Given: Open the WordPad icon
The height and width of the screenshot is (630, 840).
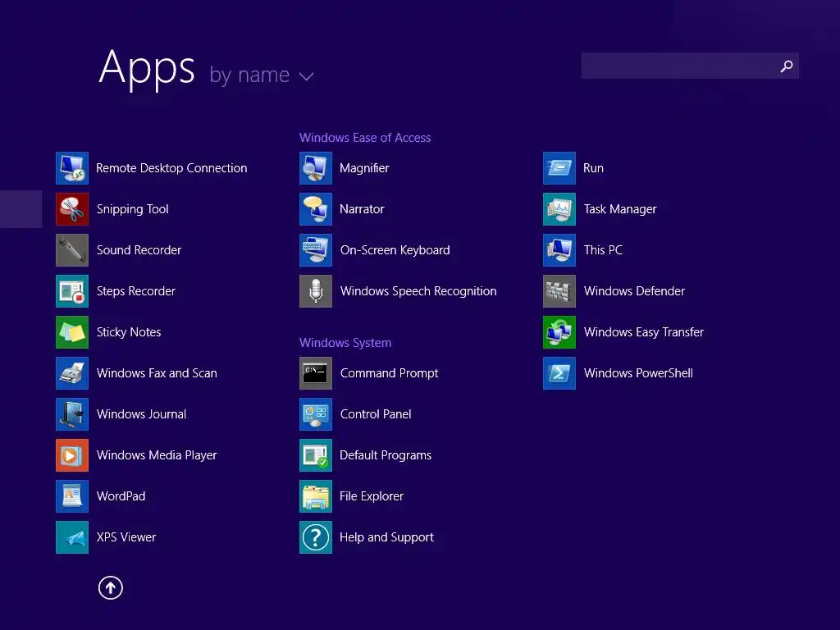Looking at the screenshot, I should [x=72, y=496].
